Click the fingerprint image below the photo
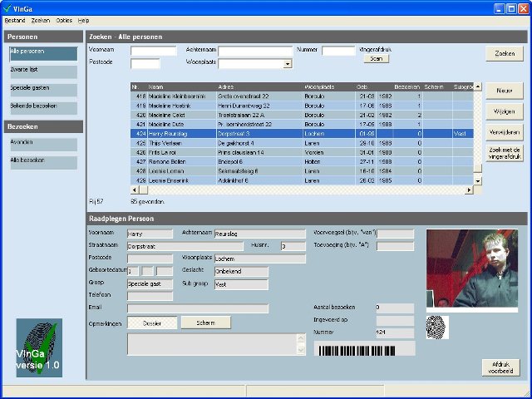 click(x=438, y=327)
